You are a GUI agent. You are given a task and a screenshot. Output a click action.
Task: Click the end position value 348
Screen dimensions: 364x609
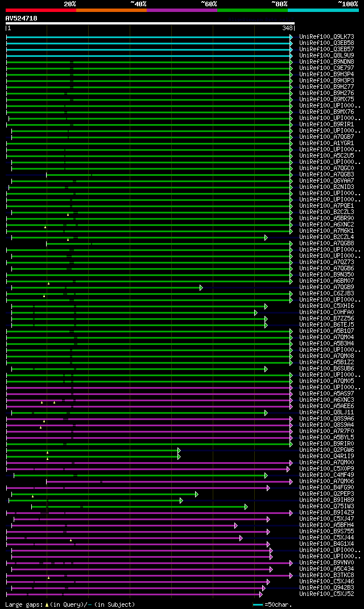click(x=287, y=28)
